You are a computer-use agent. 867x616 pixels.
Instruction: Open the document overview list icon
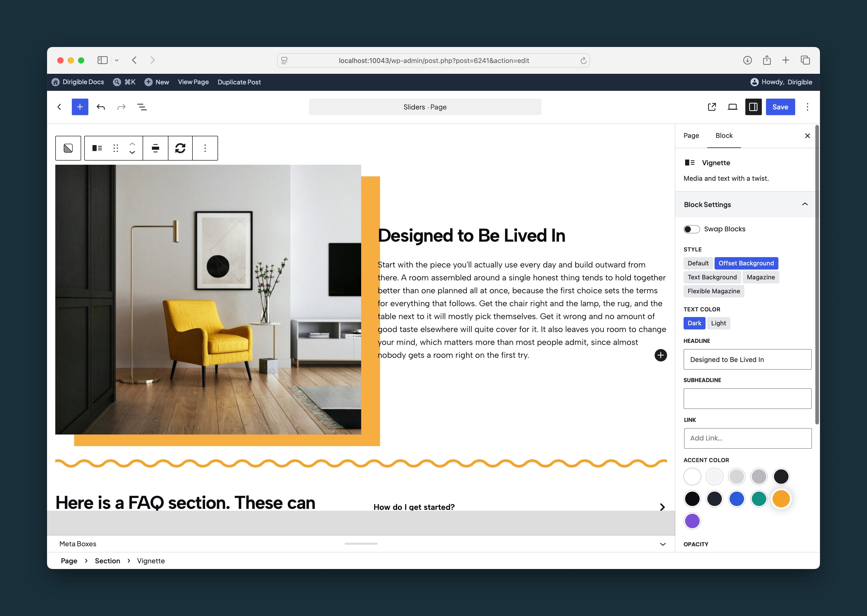[x=142, y=107]
